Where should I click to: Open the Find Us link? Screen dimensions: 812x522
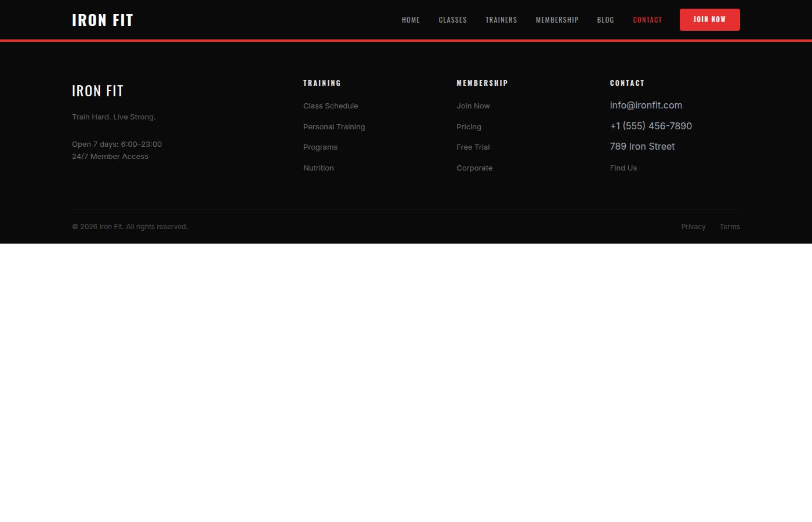coord(623,168)
